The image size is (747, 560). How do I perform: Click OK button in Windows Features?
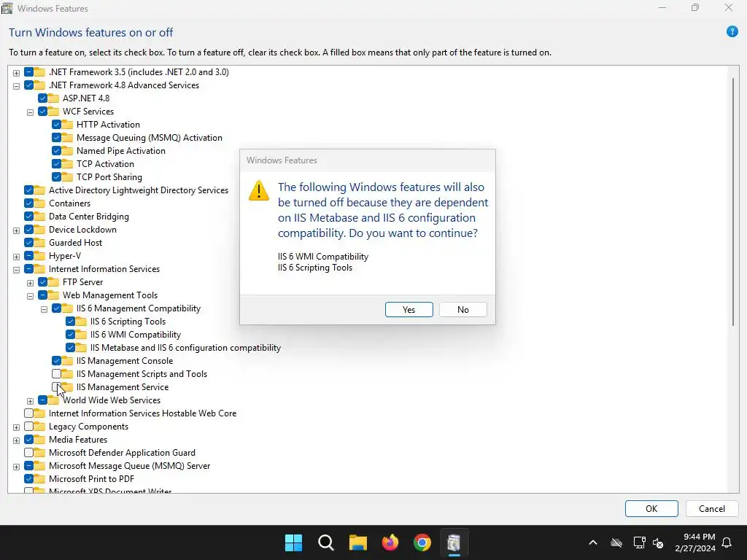click(651, 508)
